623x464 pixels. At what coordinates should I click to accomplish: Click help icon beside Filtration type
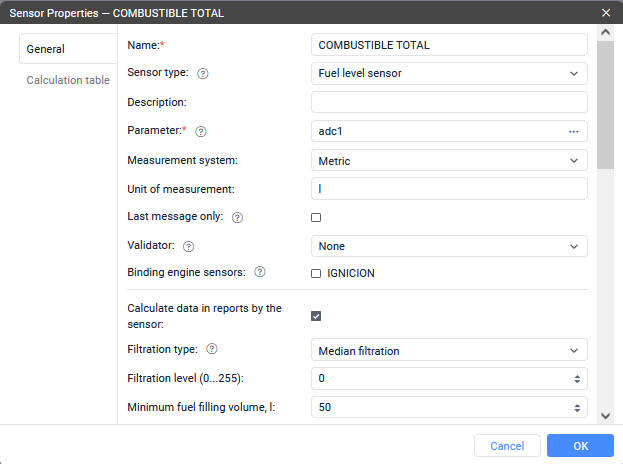tap(211, 349)
